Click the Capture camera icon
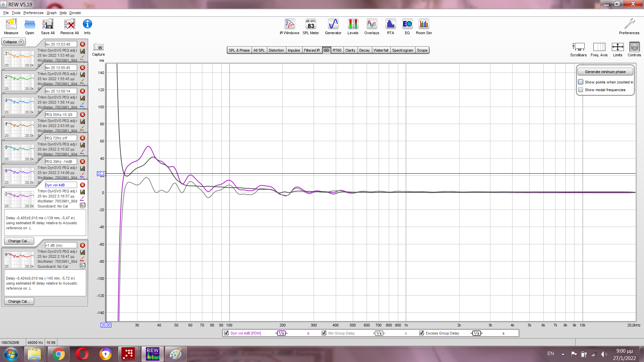 click(x=99, y=47)
